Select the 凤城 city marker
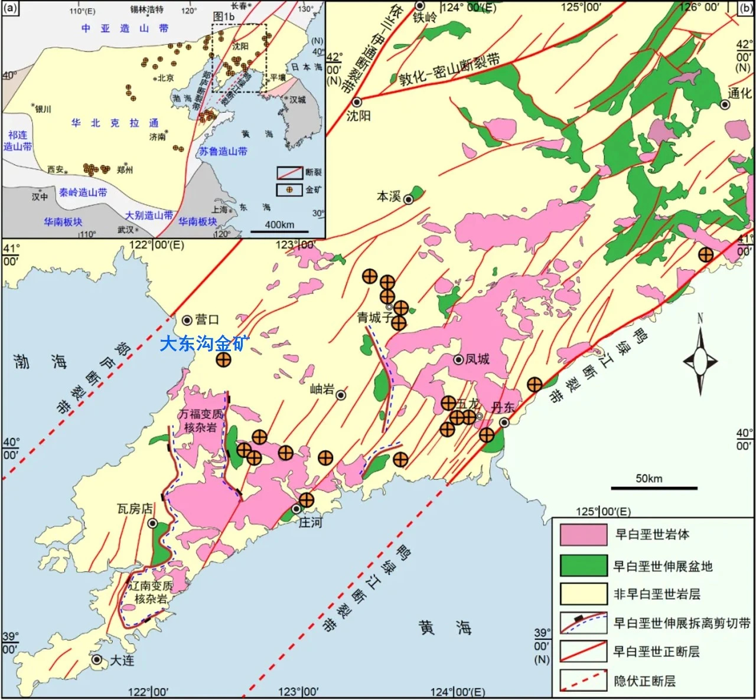 pyautogui.click(x=458, y=359)
